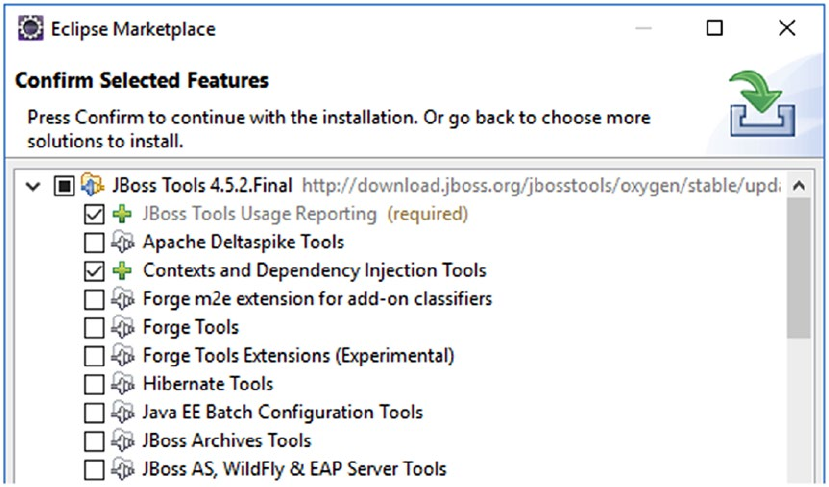This screenshot has height=487, width=829.
Task: Enable the JBoss Archives Tools checkbox
Action: click(x=94, y=441)
